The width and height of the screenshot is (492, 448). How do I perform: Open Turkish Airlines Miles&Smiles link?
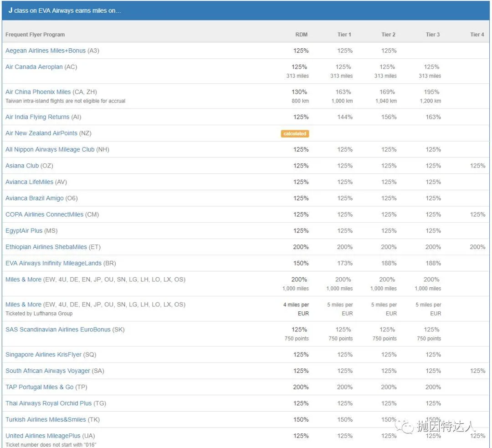coord(46,420)
